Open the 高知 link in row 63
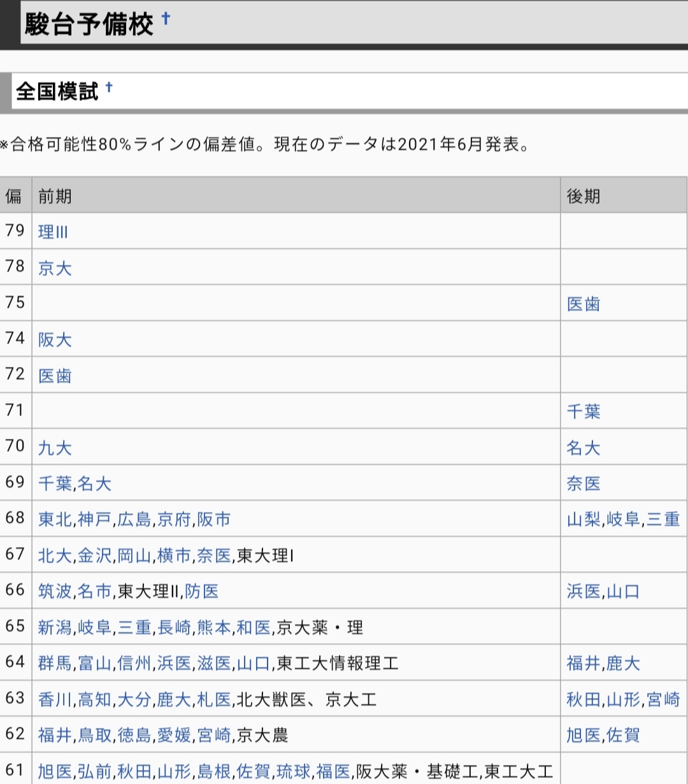 coord(94,699)
